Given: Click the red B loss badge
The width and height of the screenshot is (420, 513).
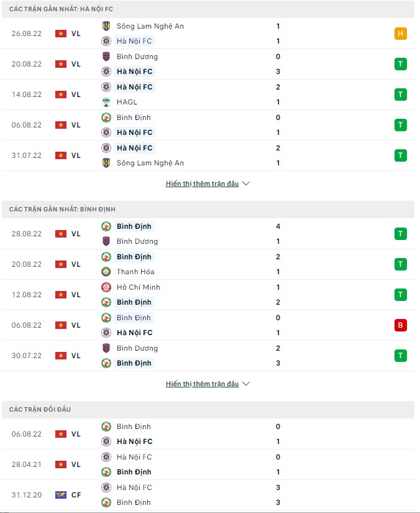Looking at the screenshot, I should click(x=401, y=325).
